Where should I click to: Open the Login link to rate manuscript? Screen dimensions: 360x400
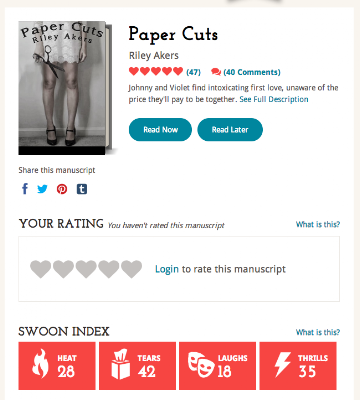pos(167,269)
